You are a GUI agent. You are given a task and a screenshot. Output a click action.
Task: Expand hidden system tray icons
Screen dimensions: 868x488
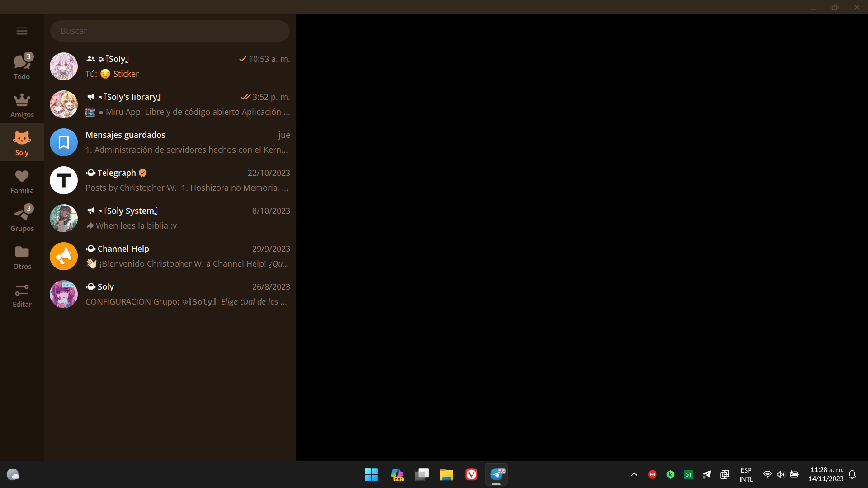(x=634, y=474)
